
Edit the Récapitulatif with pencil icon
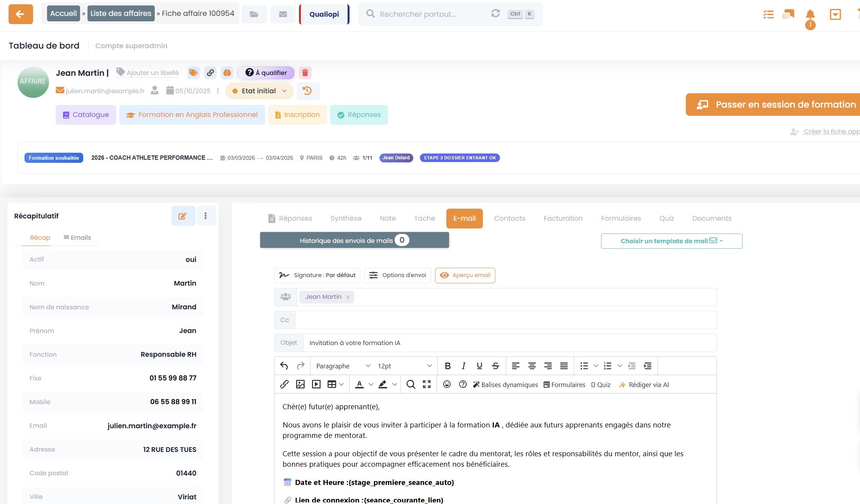[x=183, y=216]
